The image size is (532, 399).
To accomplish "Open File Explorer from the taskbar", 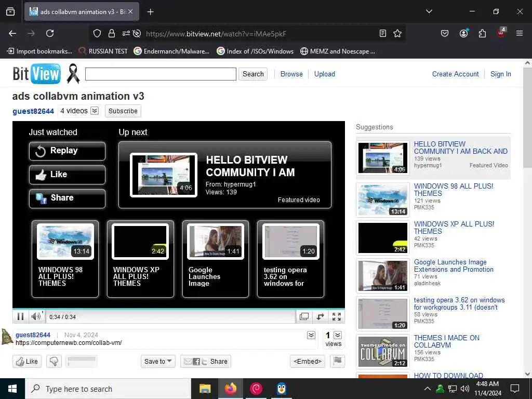I will coord(205,389).
